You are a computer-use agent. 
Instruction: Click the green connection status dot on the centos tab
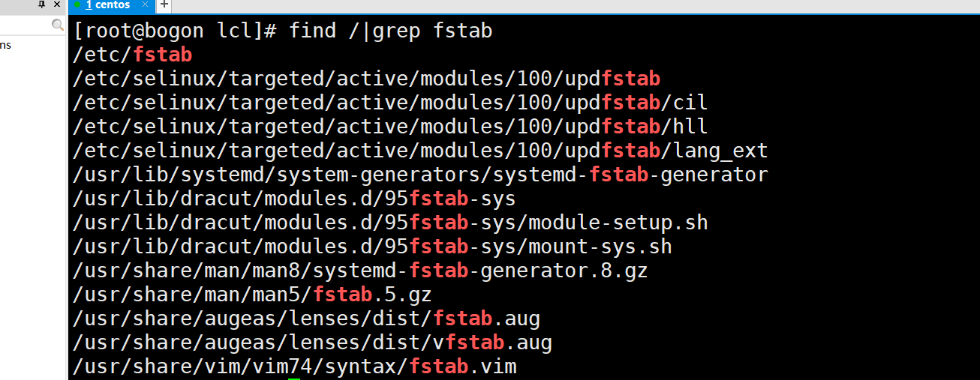77,4
